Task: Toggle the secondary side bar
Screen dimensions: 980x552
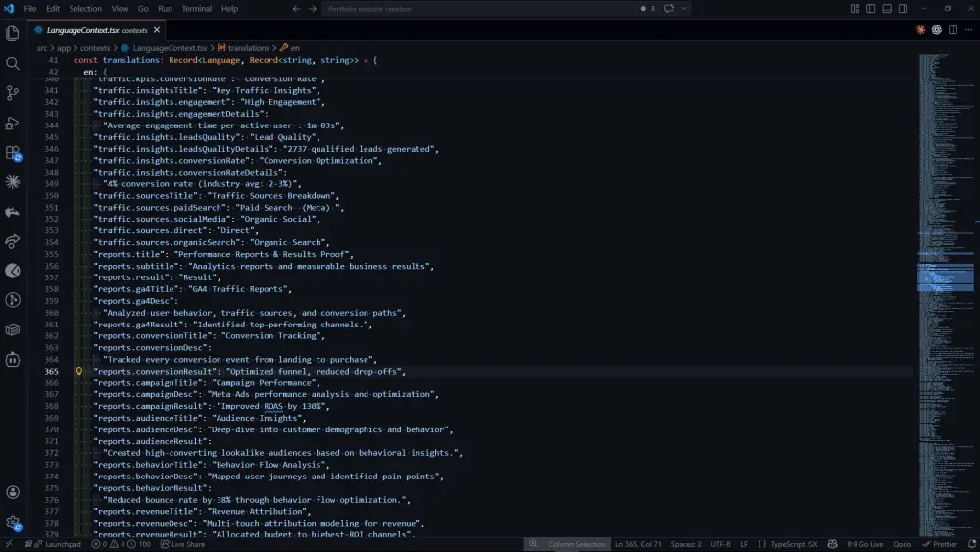Action: coord(904,9)
